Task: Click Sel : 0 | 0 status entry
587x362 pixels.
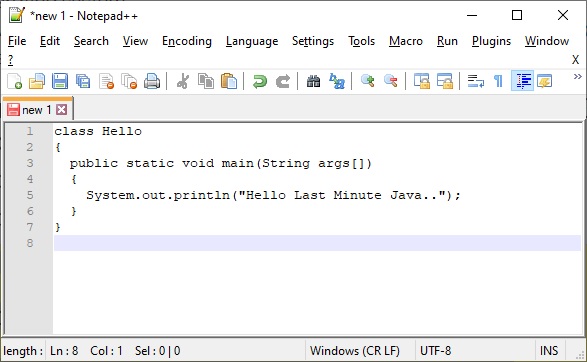Action: tap(158, 351)
